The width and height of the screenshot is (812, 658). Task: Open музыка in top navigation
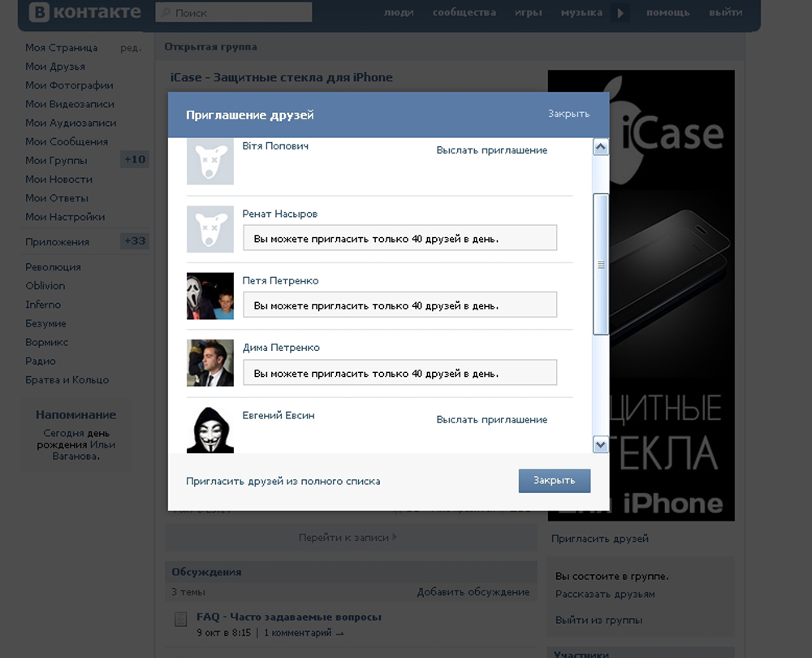tap(581, 12)
